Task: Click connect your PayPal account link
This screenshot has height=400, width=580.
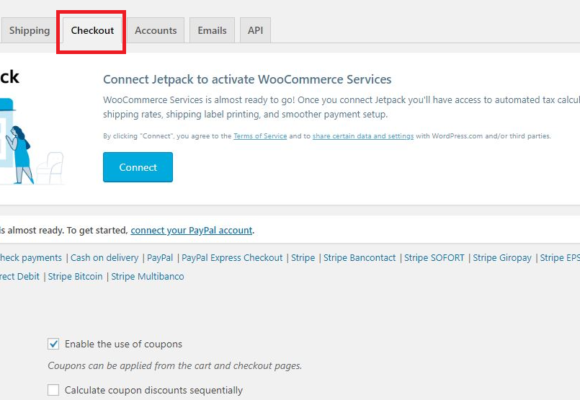Action: pyautogui.click(x=191, y=231)
